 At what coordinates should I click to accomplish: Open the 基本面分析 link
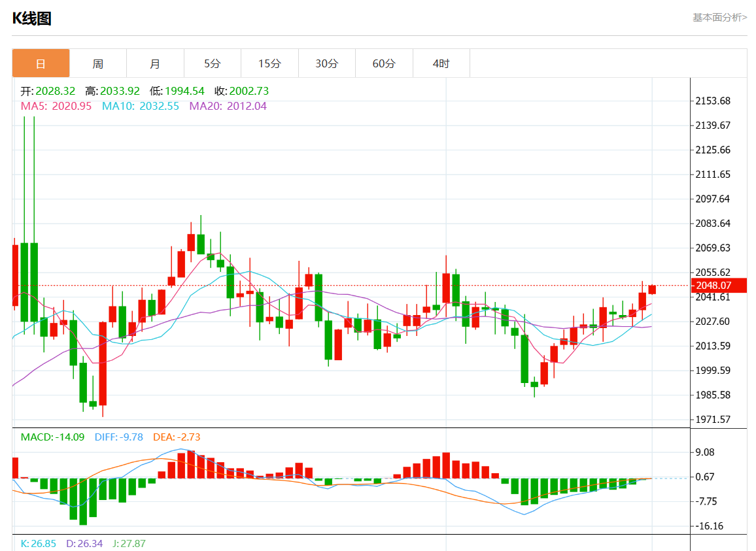coord(719,18)
